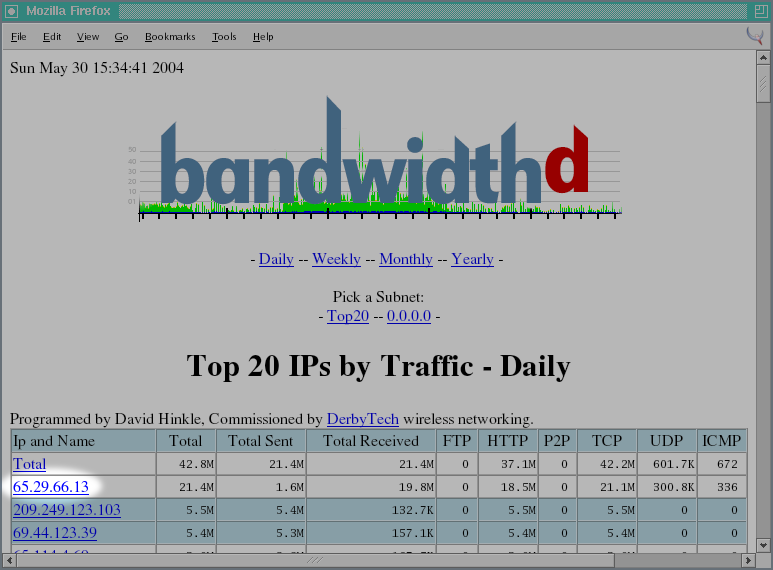Image resolution: width=773 pixels, height=570 pixels.
Task: Click the 601.7K UDP cell
Action: (667, 464)
